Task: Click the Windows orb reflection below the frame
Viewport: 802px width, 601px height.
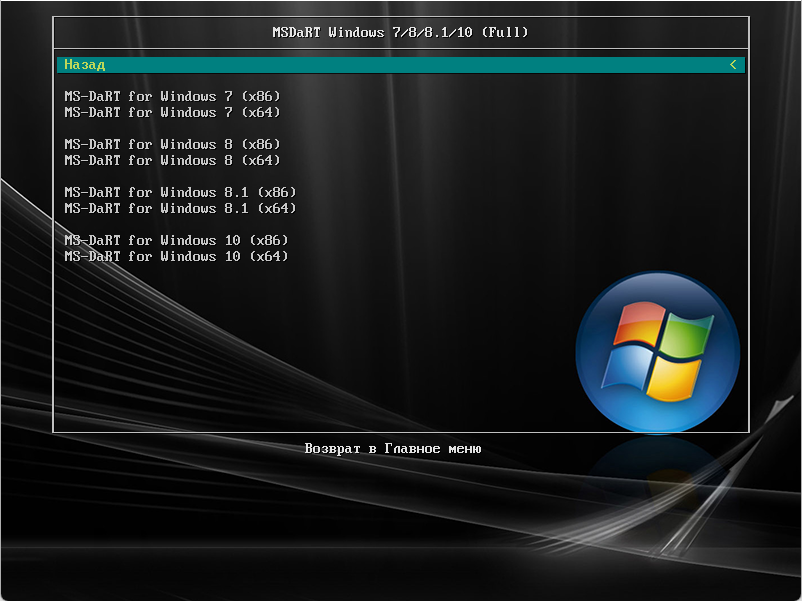Action: (655, 472)
